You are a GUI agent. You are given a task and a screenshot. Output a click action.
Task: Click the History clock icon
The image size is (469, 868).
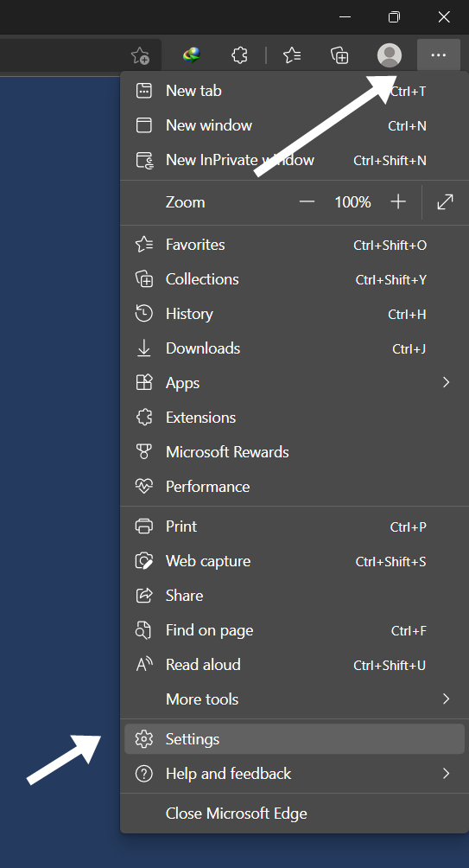pos(143,314)
